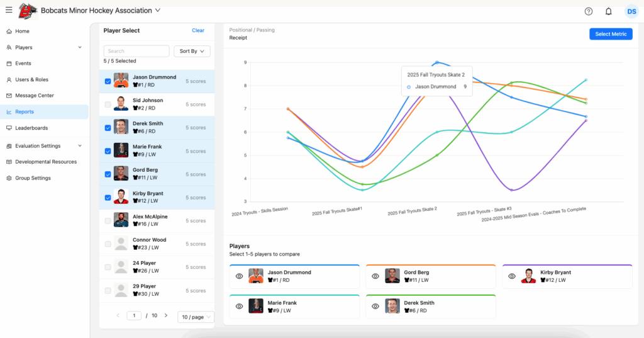Click the DS user avatar
This screenshot has width=644, height=338.
click(x=631, y=11)
